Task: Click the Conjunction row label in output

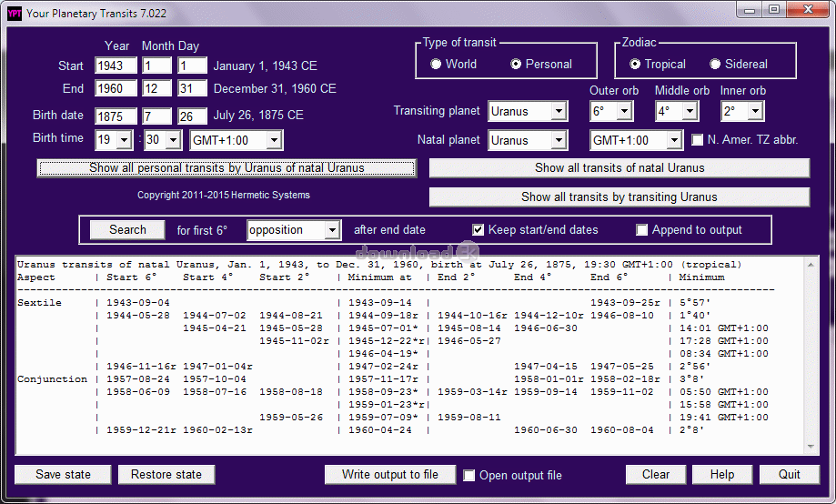Action: pyautogui.click(x=52, y=379)
